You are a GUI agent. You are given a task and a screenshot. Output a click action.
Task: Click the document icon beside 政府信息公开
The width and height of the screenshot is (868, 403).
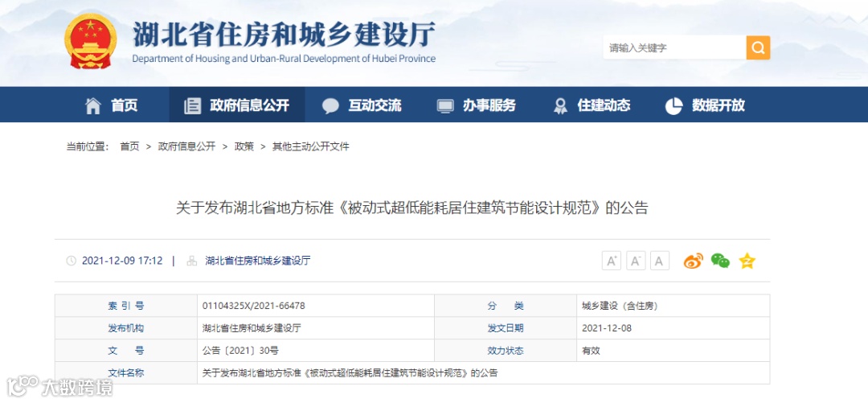click(192, 105)
